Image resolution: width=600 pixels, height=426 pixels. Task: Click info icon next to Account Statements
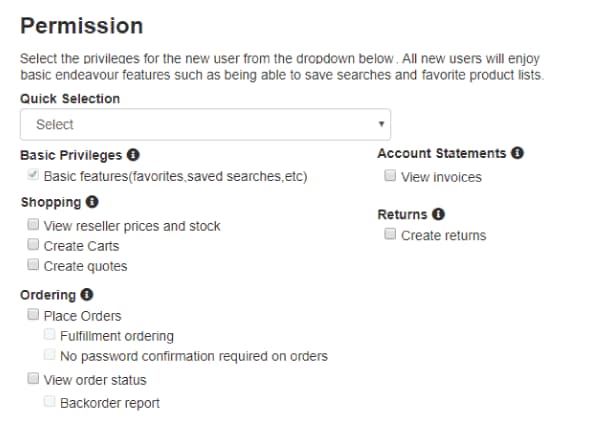pos(518,153)
